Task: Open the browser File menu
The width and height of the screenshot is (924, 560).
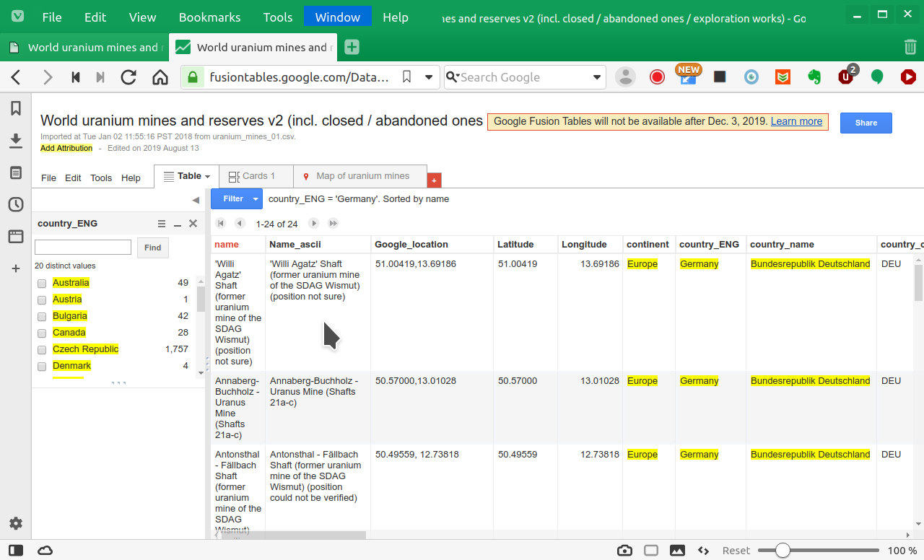Action: click(x=52, y=17)
